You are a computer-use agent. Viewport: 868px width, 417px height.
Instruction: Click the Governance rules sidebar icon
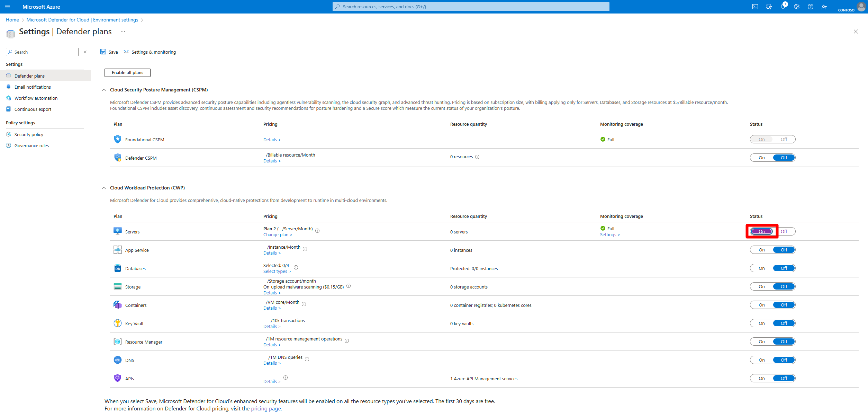pyautogui.click(x=8, y=145)
